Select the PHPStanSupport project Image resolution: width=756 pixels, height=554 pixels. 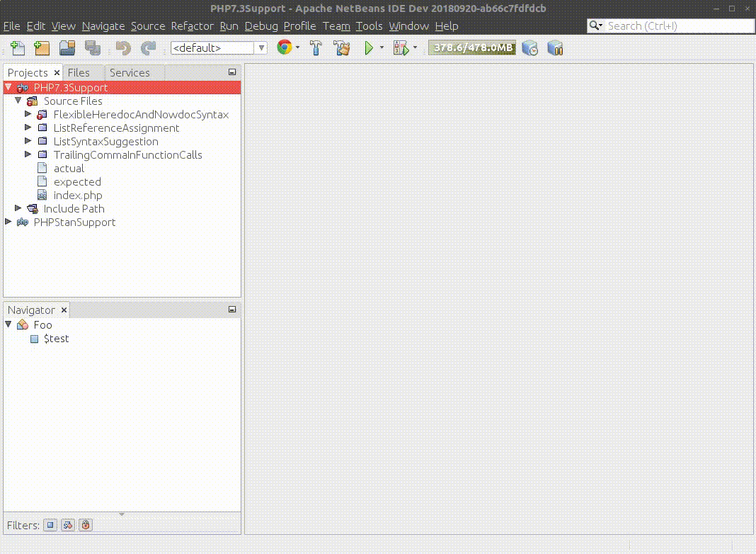point(74,222)
